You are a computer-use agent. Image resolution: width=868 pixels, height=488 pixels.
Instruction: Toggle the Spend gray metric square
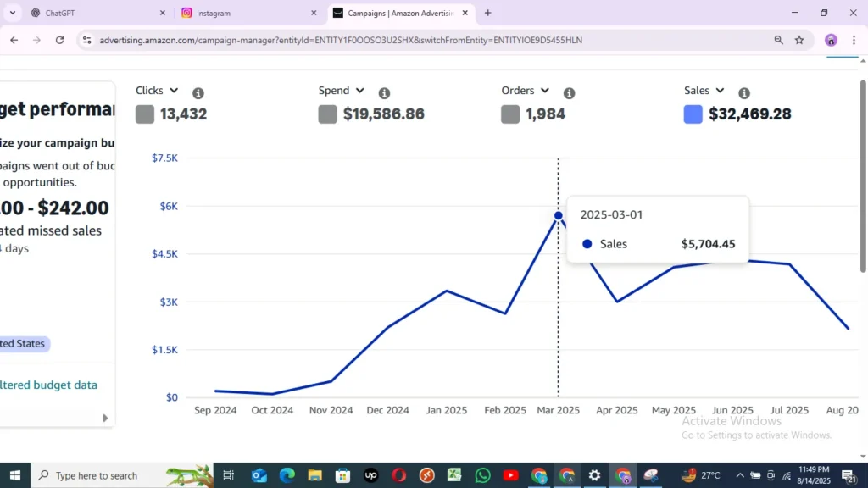[x=328, y=114]
